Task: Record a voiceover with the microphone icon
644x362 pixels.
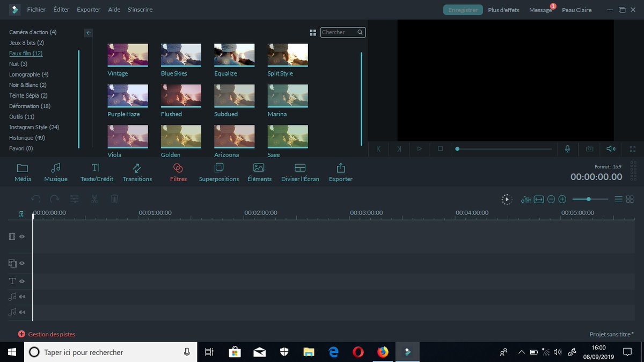Action: point(567,149)
